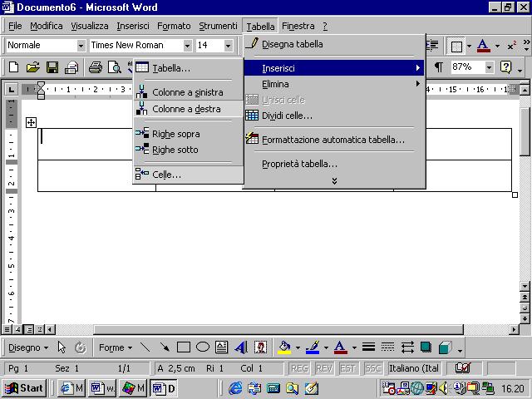This screenshot has height=399, width=532.
Task: Open a file with folder icon
Action: tap(33, 67)
